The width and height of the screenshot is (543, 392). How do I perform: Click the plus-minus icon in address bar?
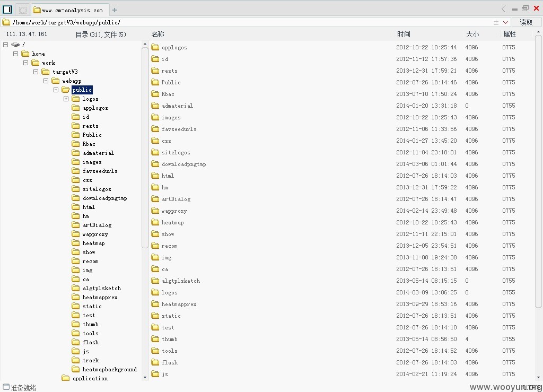coord(496,22)
